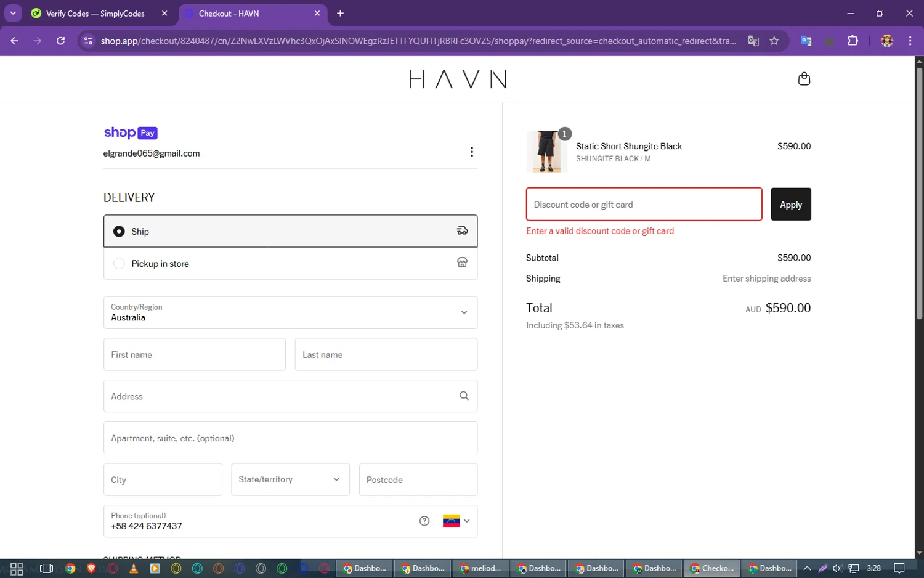Open a new browser tab
The image size is (924, 578).
pyautogui.click(x=340, y=13)
